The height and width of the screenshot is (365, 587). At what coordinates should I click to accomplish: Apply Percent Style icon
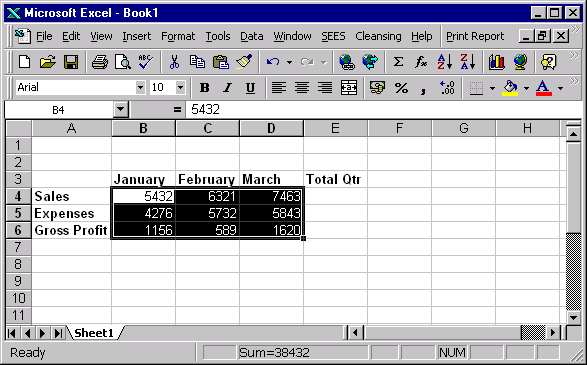401,88
